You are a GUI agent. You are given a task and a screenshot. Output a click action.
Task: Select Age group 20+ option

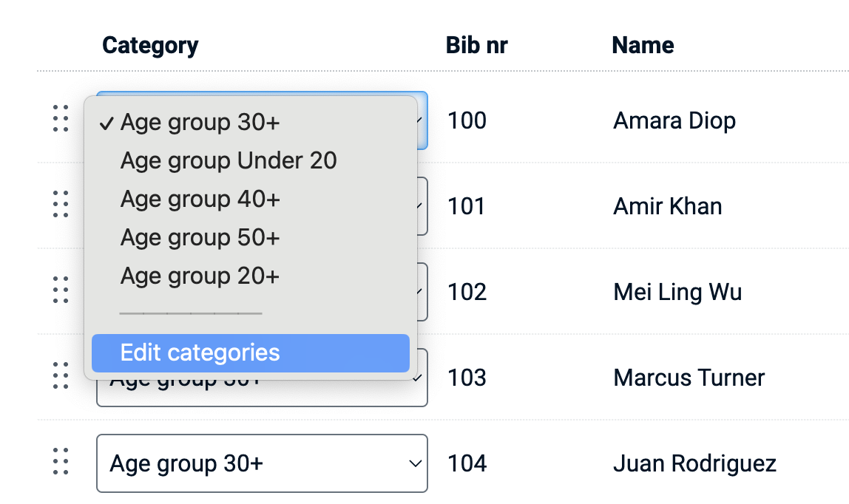coord(200,276)
